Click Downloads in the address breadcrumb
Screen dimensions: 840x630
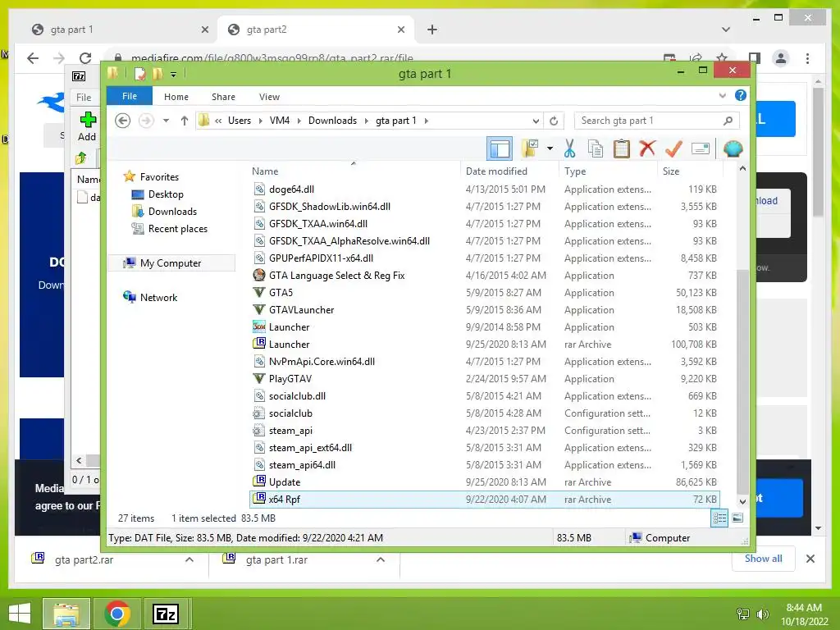tap(333, 121)
